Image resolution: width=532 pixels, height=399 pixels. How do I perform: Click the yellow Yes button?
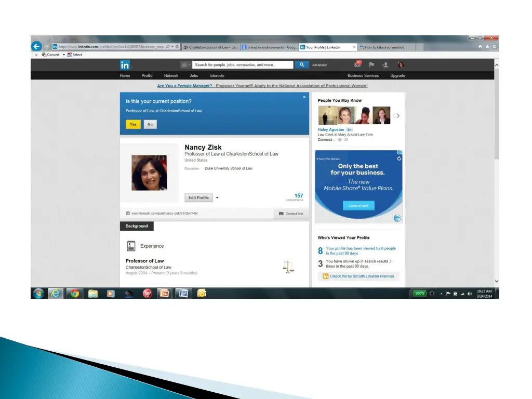click(133, 124)
